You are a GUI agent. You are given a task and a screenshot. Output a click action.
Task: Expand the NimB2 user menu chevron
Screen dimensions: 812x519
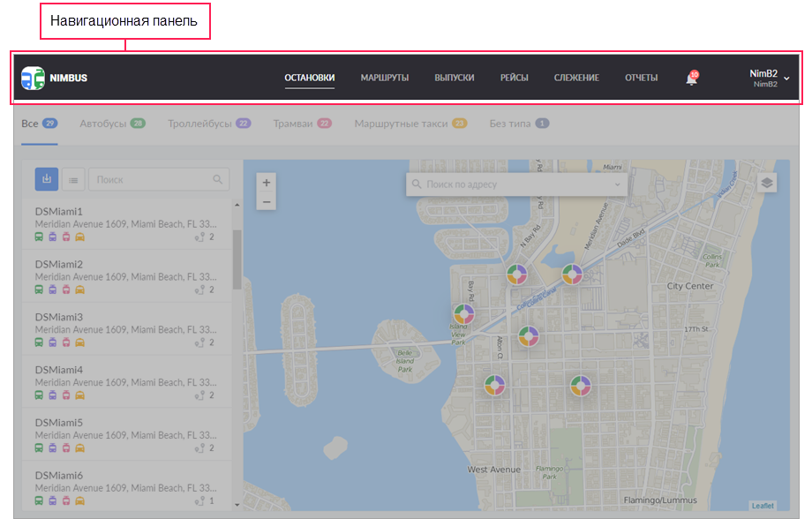786,79
